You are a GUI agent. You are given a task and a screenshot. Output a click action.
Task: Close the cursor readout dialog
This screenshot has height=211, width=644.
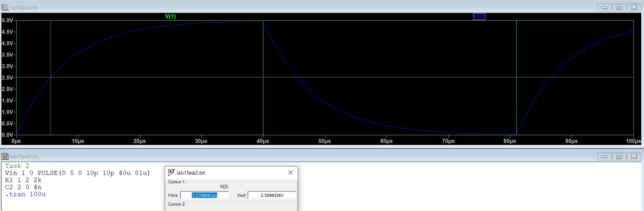290,173
